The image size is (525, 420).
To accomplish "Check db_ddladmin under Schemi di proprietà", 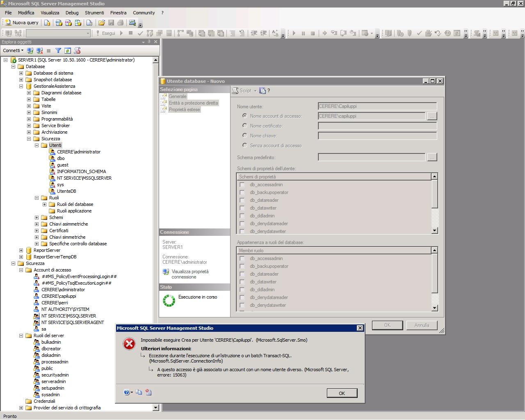I will click(242, 216).
